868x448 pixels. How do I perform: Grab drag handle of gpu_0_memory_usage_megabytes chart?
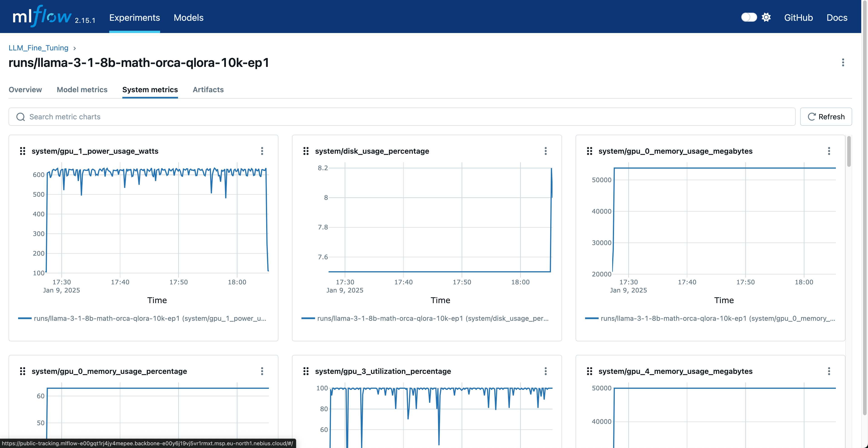click(589, 151)
